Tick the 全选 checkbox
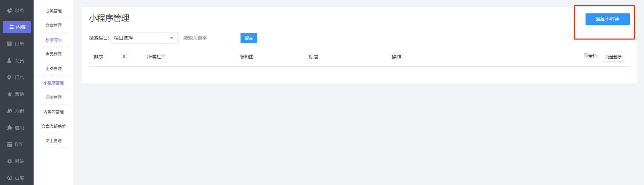Image resolution: width=644 pixels, height=185 pixels. tap(586, 56)
